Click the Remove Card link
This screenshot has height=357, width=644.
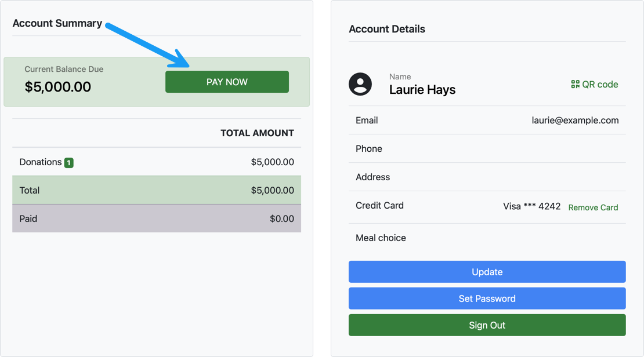(x=593, y=207)
